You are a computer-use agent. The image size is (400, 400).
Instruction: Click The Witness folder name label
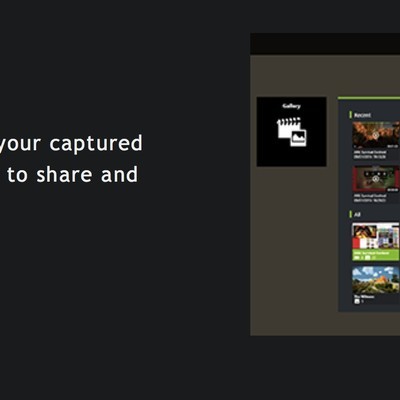364,296
